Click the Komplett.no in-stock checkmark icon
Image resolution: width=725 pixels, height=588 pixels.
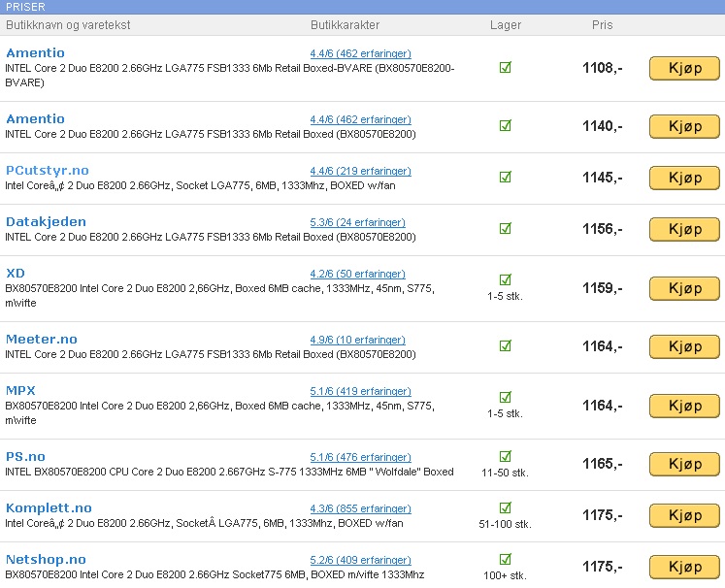coord(506,507)
